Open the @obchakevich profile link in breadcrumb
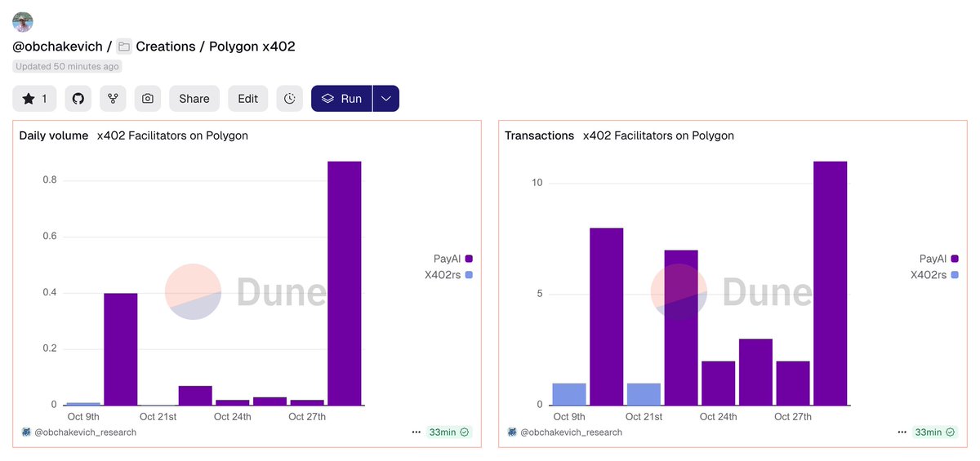 pos(57,47)
